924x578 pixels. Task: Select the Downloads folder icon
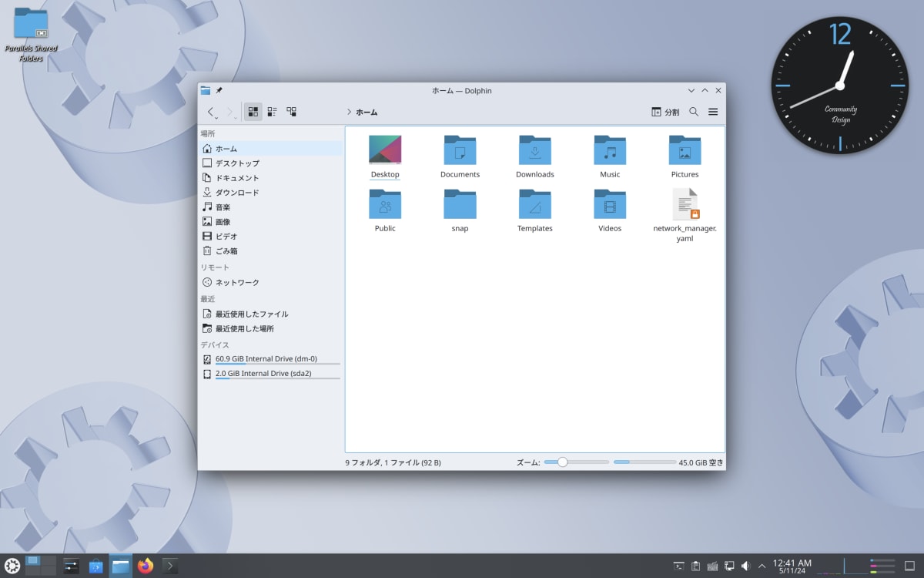coord(535,150)
